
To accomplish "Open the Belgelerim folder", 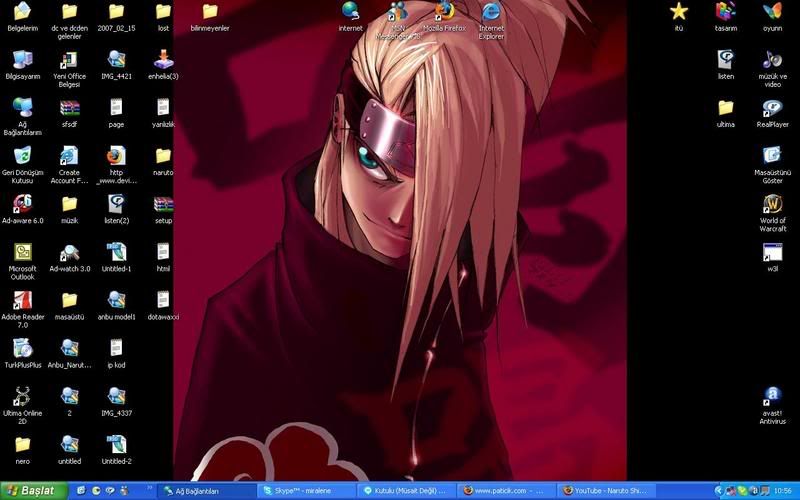I will 22,12.
